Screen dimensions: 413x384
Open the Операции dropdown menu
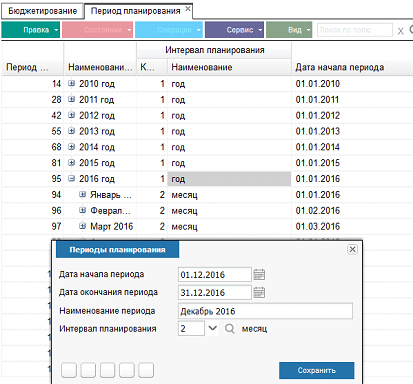pos(169,30)
